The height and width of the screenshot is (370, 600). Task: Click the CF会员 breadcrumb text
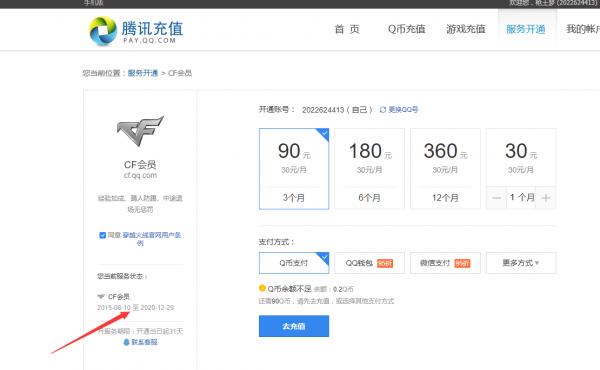click(x=180, y=73)
